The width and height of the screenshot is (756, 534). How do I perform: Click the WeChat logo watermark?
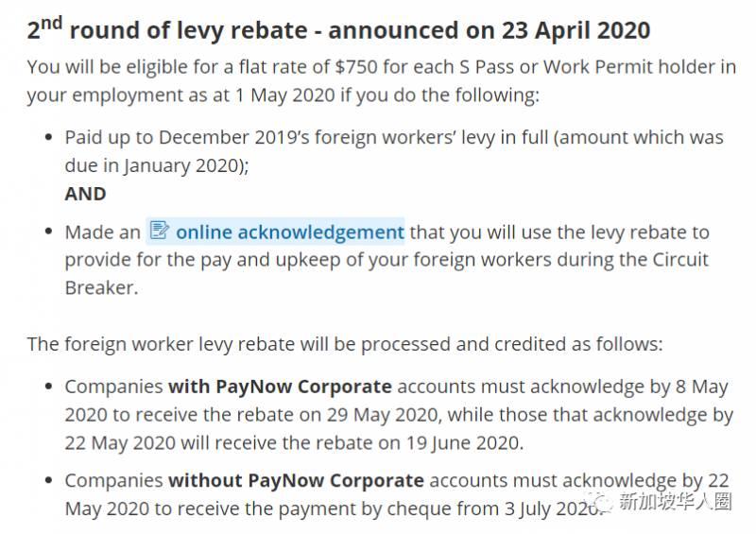[x=600, y=501]
